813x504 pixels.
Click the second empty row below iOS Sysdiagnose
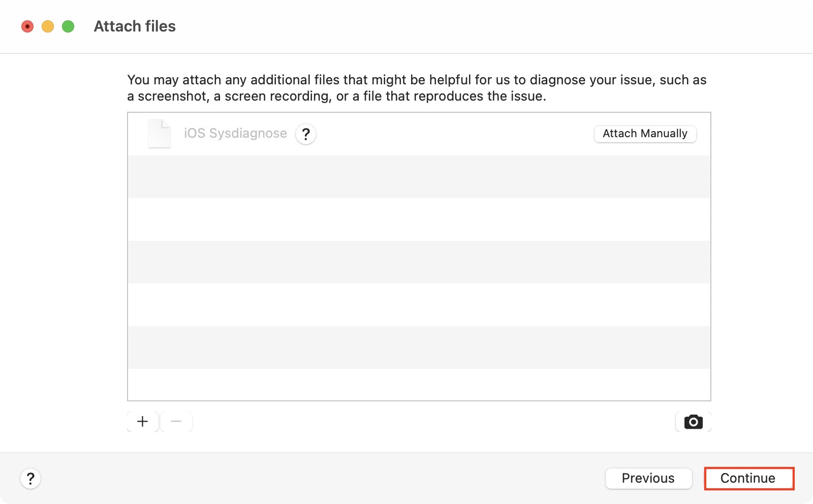(419, 219)
